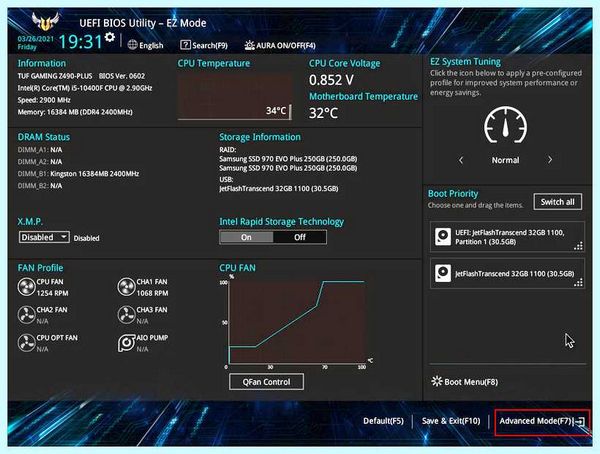
Task: Click Default(F5)
Action: point(383,421)
